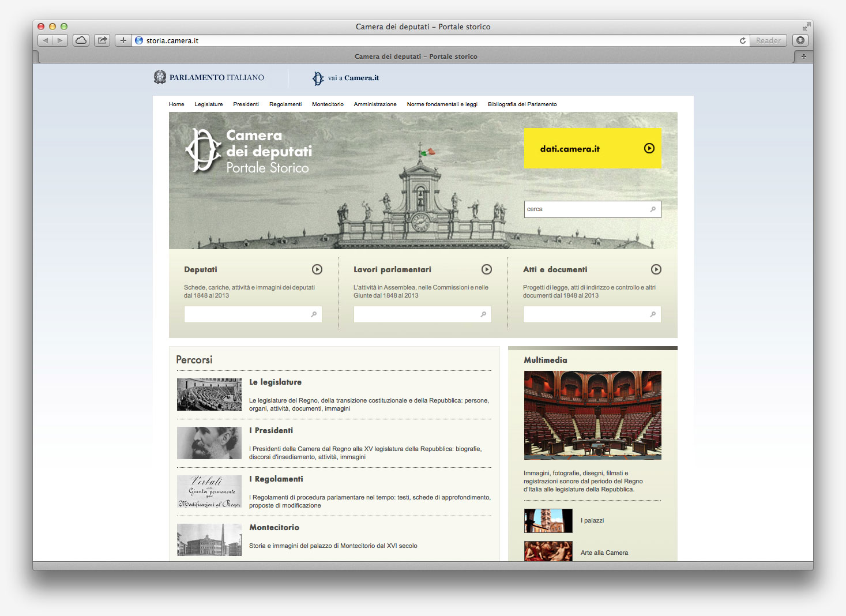Open I Presidenti percorso link
Viewport: 846px width, 616px height.
(x=271, y=430)
